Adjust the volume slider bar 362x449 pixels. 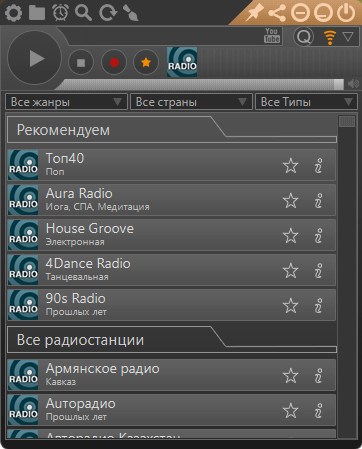tap(200, 84)
